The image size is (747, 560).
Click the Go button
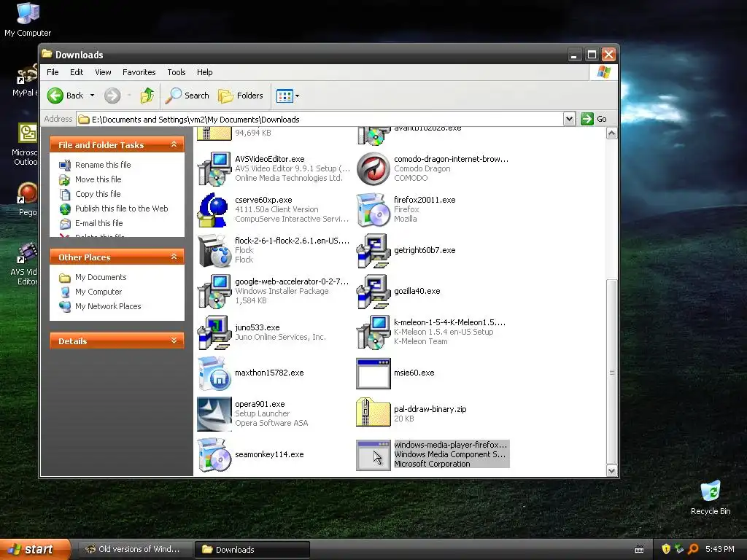pos(594,119)
